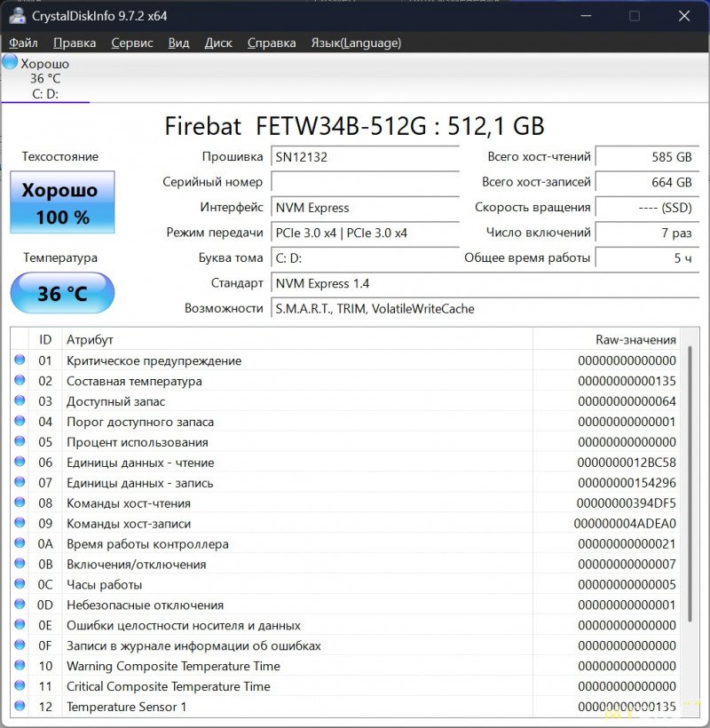The width and height of the screenshot is (710, 728).
Task: Click the CrystalDiskInfo app icon in title bar
Action: pyautogui.click(x=17, y=16)
